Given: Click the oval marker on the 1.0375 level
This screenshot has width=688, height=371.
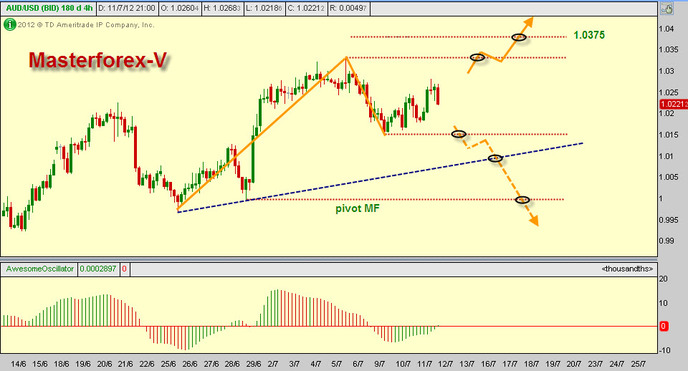Looking at the screenshot, I should point(519,37).
